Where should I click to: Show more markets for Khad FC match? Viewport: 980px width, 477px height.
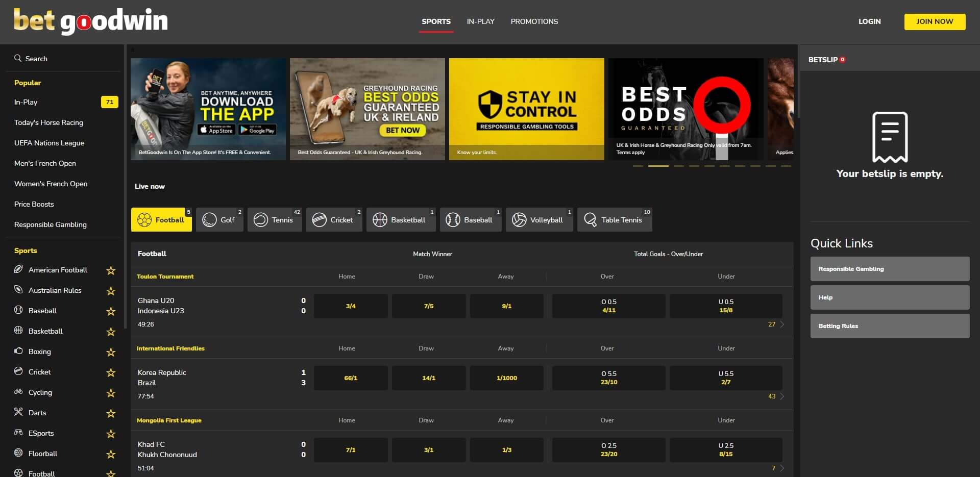[x=777, y=468]
